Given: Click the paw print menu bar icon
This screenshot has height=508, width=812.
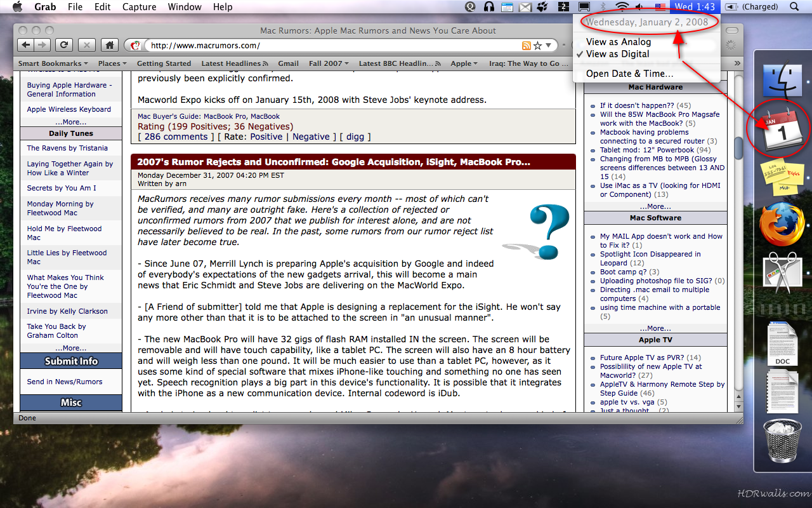Looking at the screenshot, I should click(x=543, y=7).
